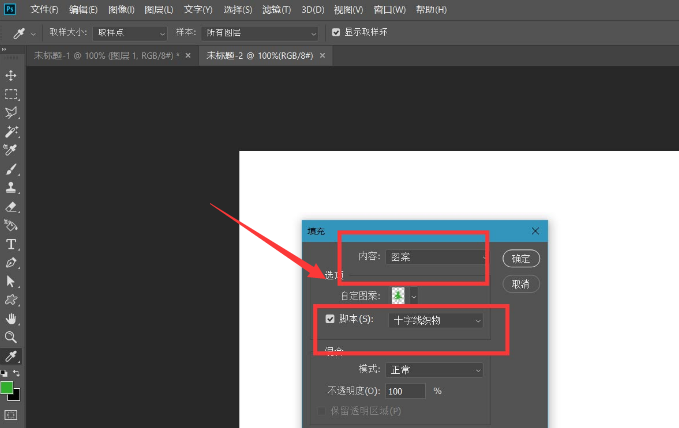679x428 pixels.
Task: Select the Paint Bucket tool
Action: (x=11, y=225)
